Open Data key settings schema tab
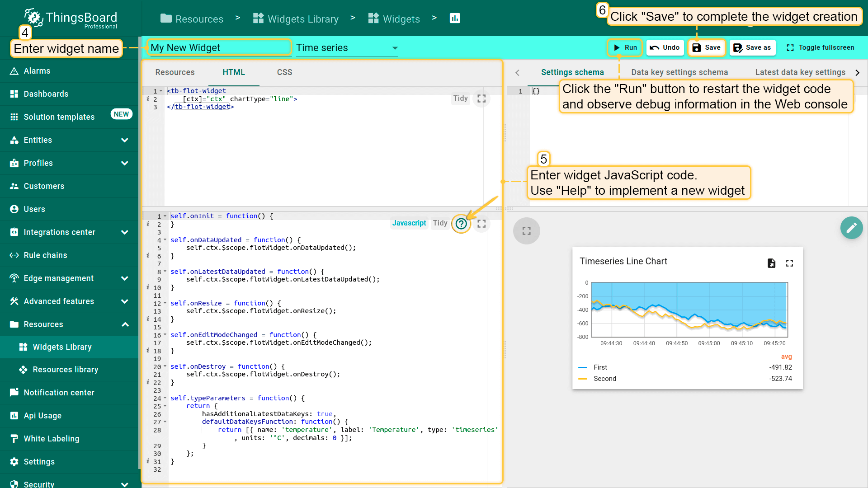Screen dimensions: 868x488 click(x=679, y=72)
